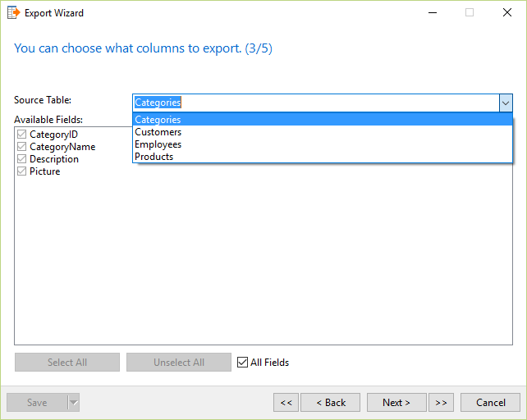The width and height of the screenshot is (527, 420).
Task: Select Customers from the table list
Action: [323, 132]
